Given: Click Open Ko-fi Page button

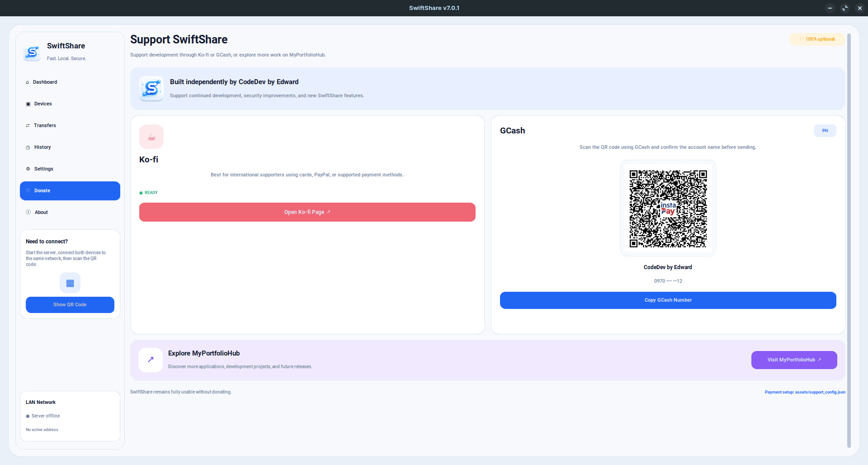Looking at the screenshot, I should point(307,212).
